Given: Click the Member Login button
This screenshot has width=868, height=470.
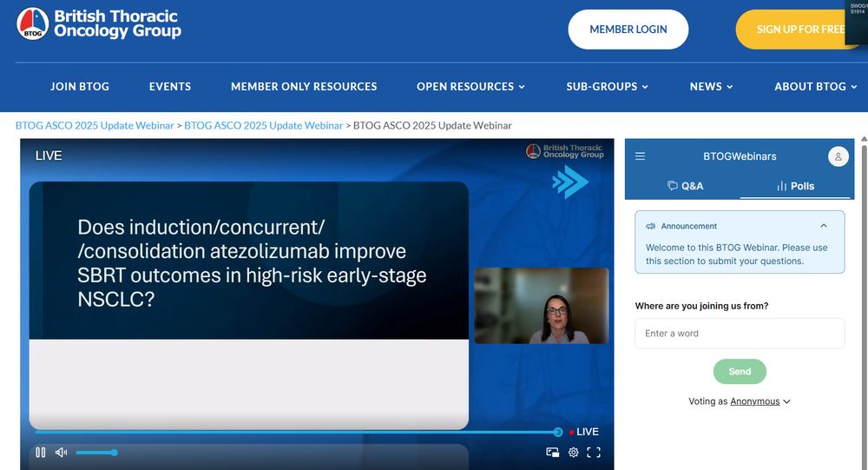Looking at the screenshot, I should pos(628,30).
